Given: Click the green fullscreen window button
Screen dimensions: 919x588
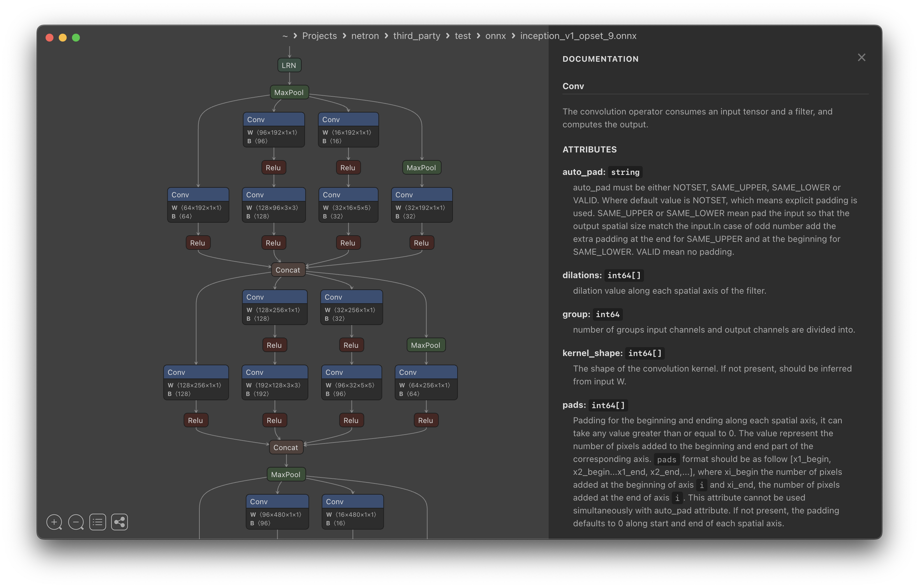Looking at the screenshot, I should (76, 37).
